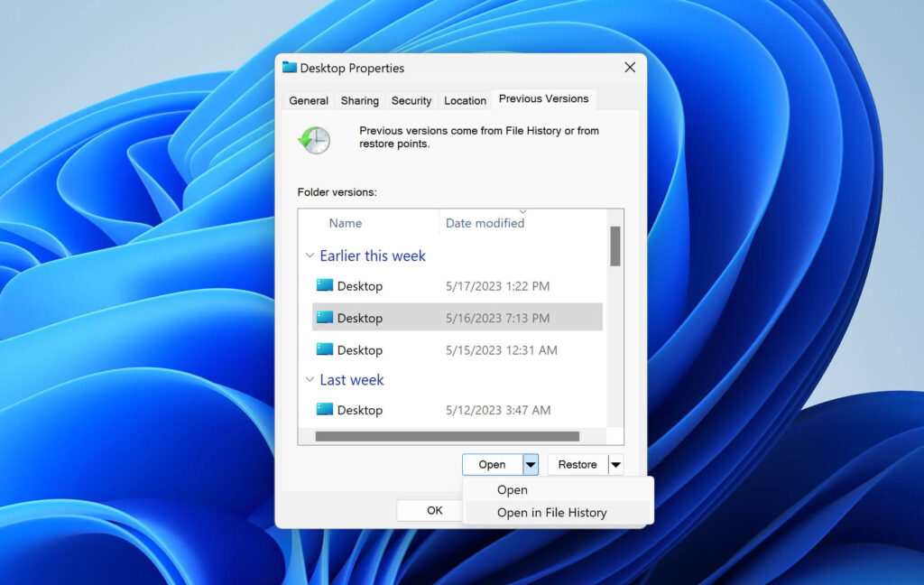This screenshot has width=924, height=585.
Task: Open the Security tab
Action: pos(411,100)
